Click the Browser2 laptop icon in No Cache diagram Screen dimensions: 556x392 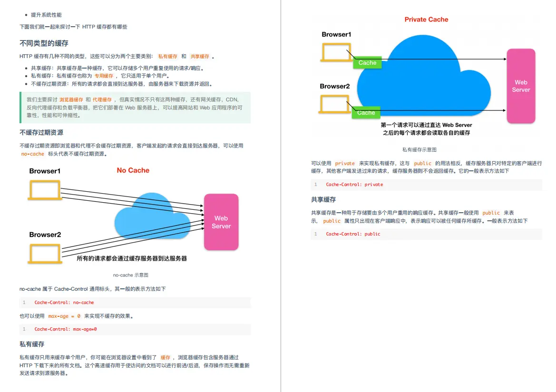click(x=45, y=254)
